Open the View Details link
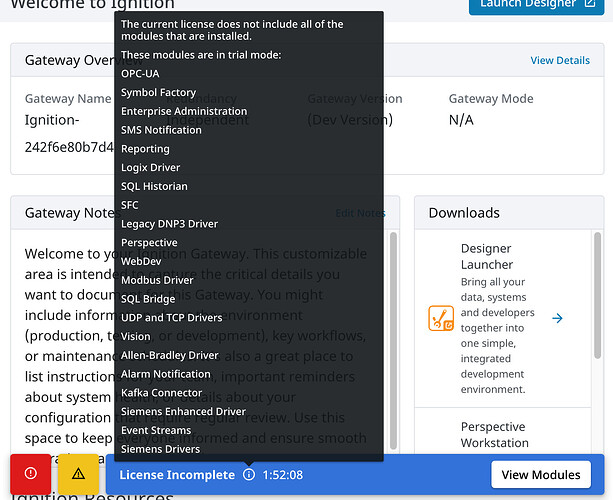This screenshot has height=500, width=613. click(x=560, y=60)
